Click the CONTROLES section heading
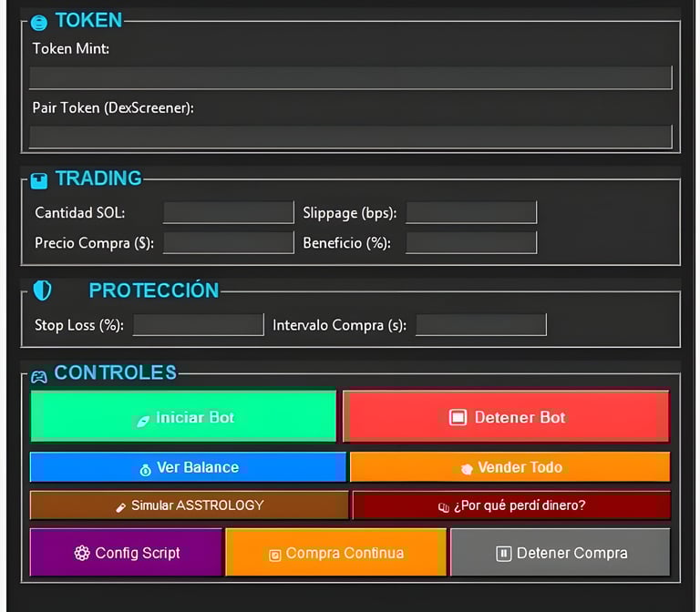The width and height of the screenshot is (700, 612). point(115,372)
